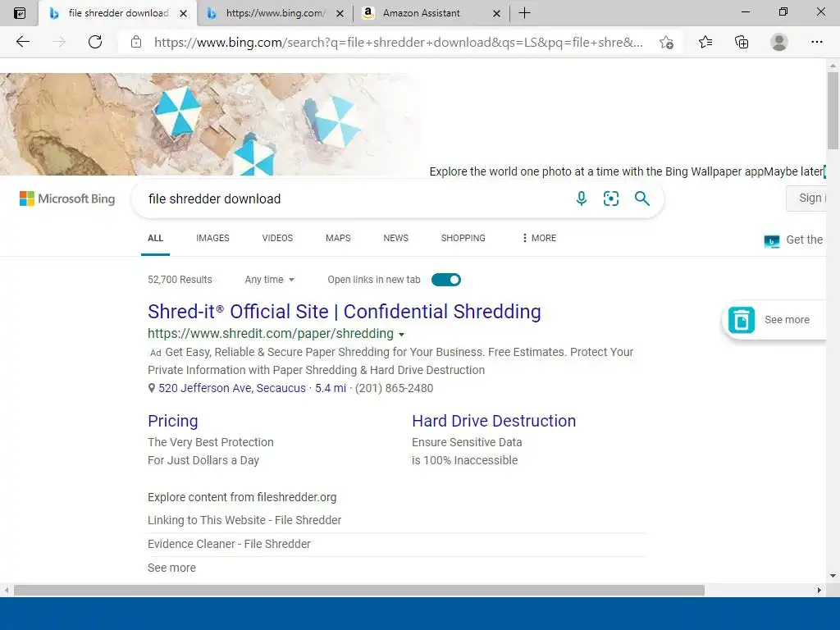
Task: Close the Amazon Assistant tab
Action: coord(496,13)
